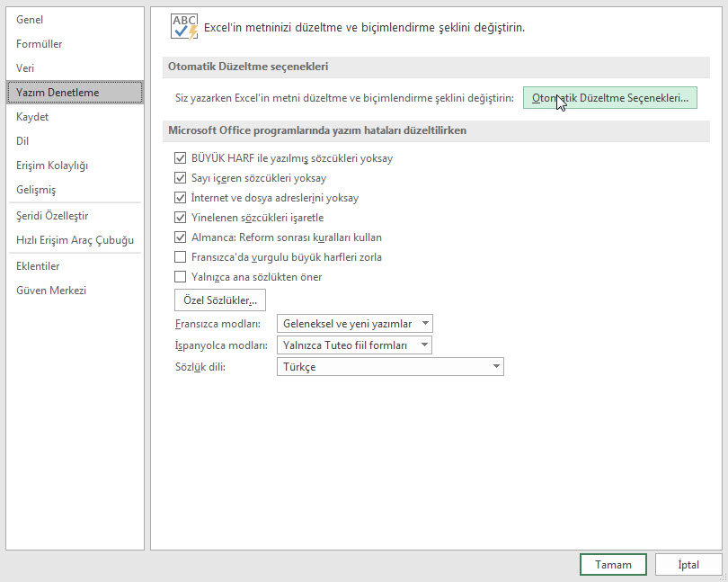Select Yazım Denetleme in sidebar
Image resolution: width=728 pixels, height=582 pixels.
[75, 92]
